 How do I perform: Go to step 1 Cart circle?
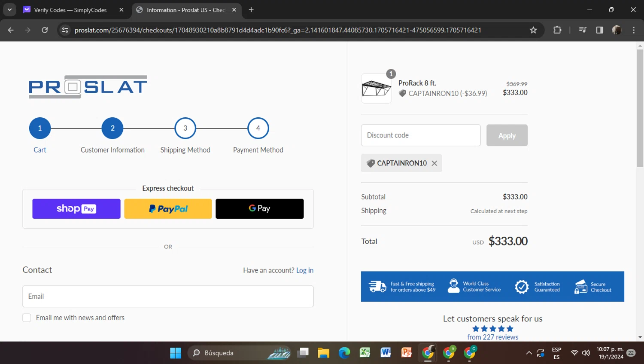tap(40, 128)
